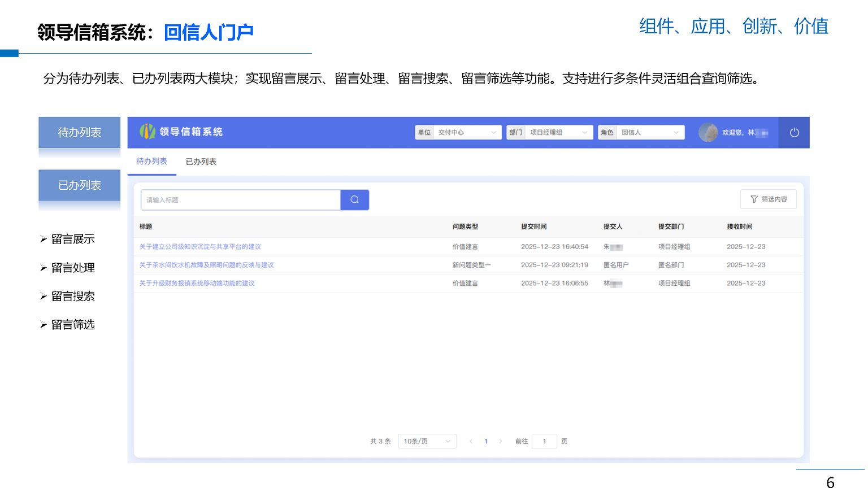Image resolution: width=868 pixels, height=488 pixels.
Task: Click the arrow bullet beside 留言展示
Action: point(44,238)
